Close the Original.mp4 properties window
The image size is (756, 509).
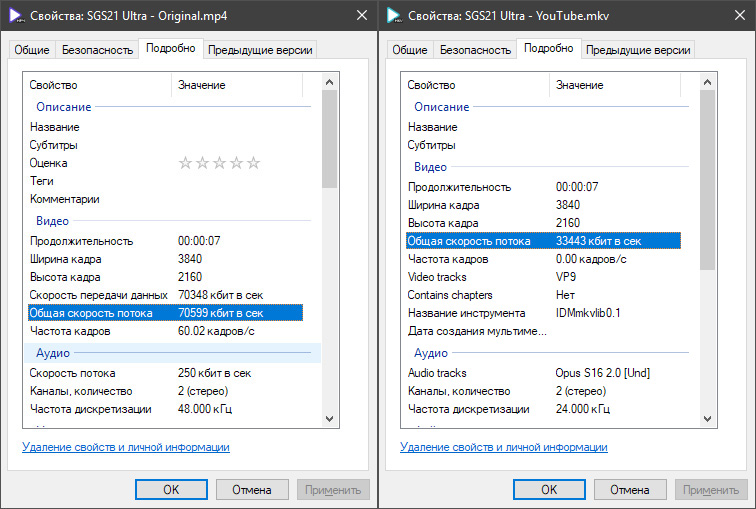tap(357, 15)
